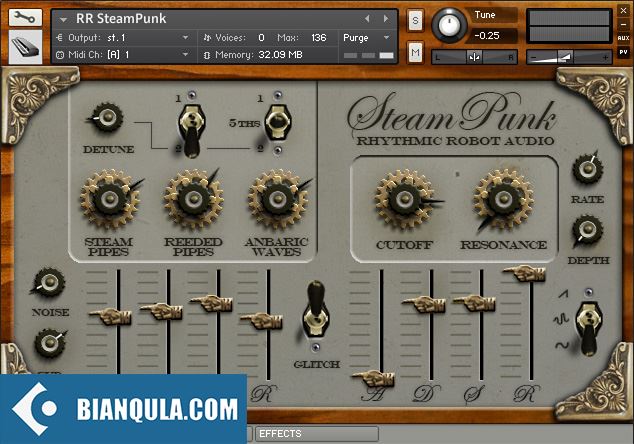Screen dimensions: 634x444
Task: Click the Voices count value 0
Action: [261, 38]
